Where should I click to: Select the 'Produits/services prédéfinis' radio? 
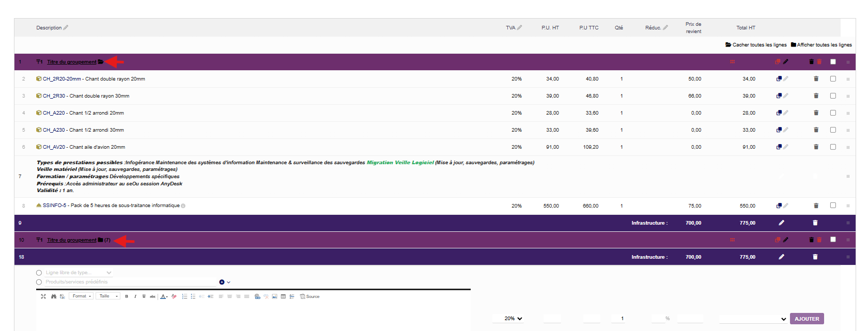pos(39,282)
